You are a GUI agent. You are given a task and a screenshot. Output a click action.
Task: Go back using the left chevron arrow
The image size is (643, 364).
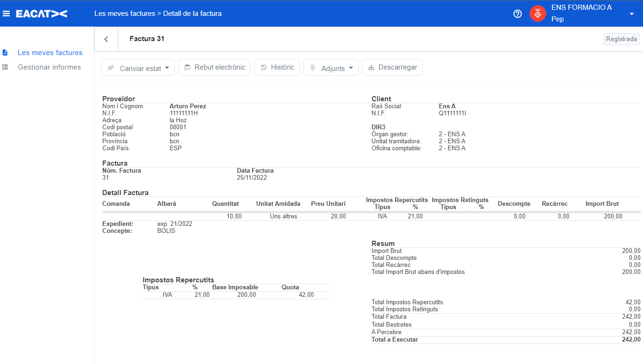(106, 39)
